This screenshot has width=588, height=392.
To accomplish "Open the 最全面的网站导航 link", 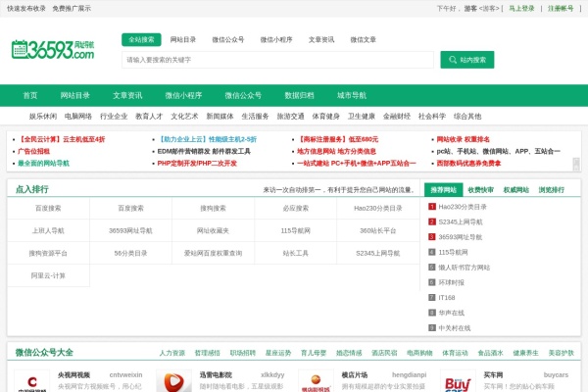I will [43, 164].
